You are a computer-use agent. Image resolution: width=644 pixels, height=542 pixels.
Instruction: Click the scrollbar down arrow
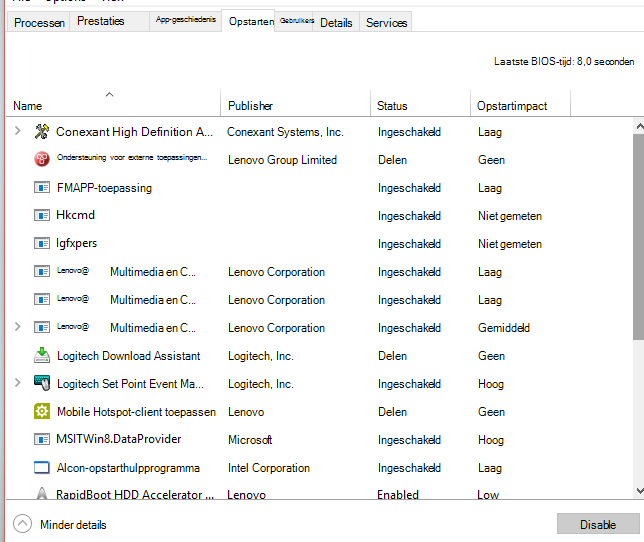pos(639,490)
